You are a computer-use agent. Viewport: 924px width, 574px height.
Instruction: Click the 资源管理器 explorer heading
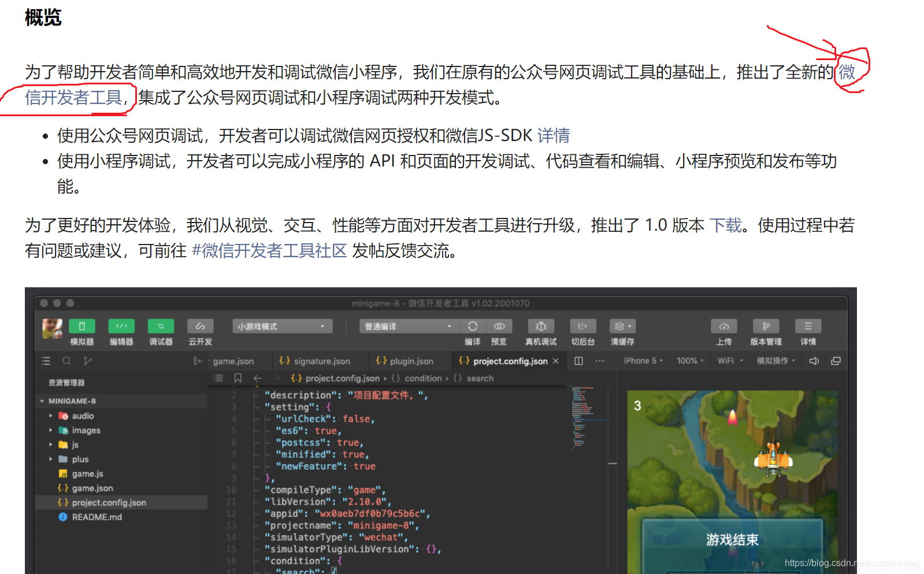[x=66, y=383]
